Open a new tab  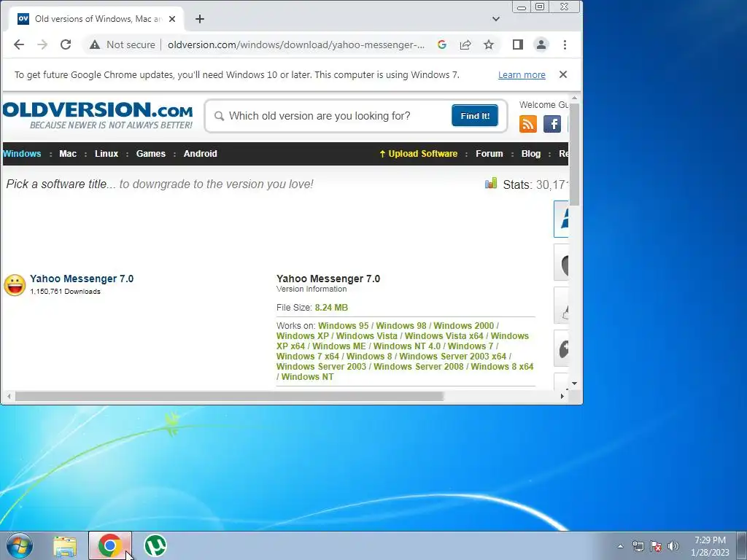[200, 19]
